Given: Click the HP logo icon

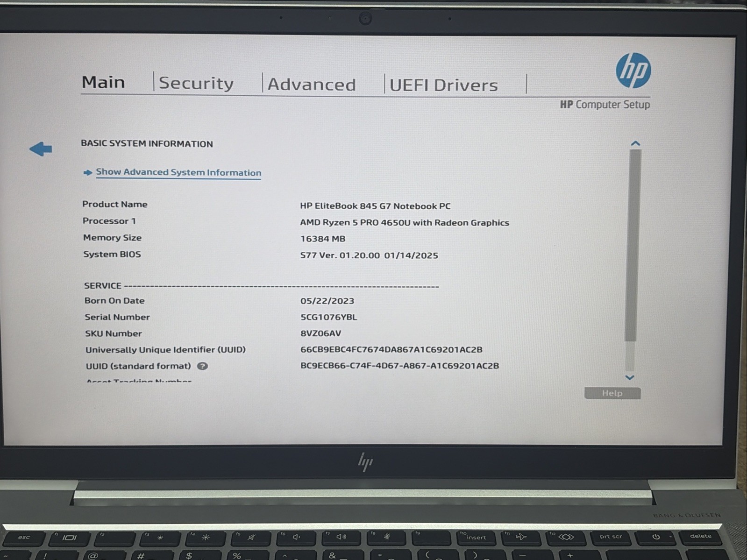Looking at the screenshot, I should pos(633,71).
